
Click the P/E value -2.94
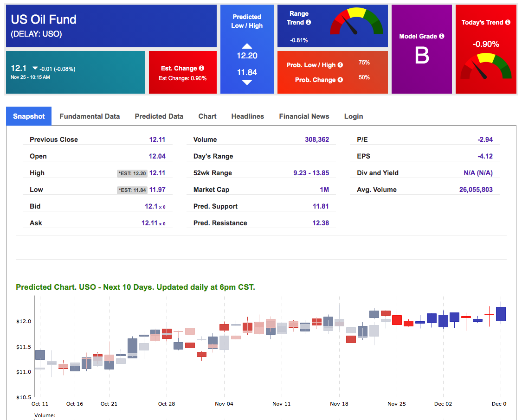tap(485, 140)
